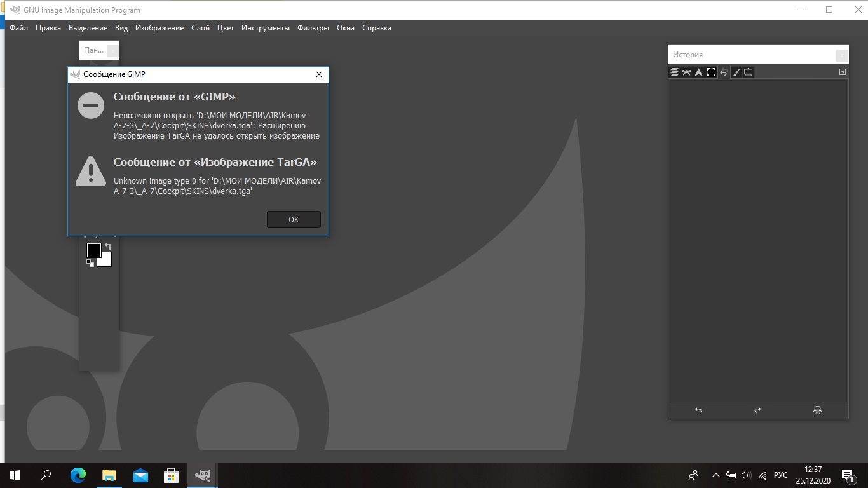The height and width of the screenshot is (488, 868).
Task: Open the Слой menu
Action: click(200, 28)
